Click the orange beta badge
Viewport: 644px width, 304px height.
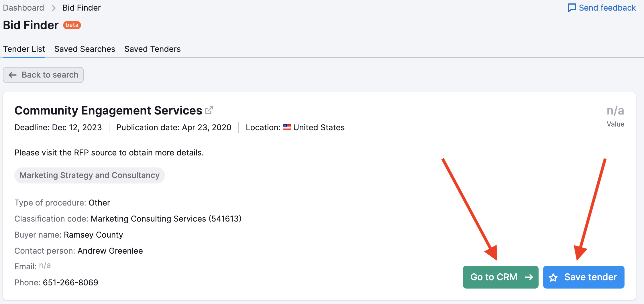(72, 25)
